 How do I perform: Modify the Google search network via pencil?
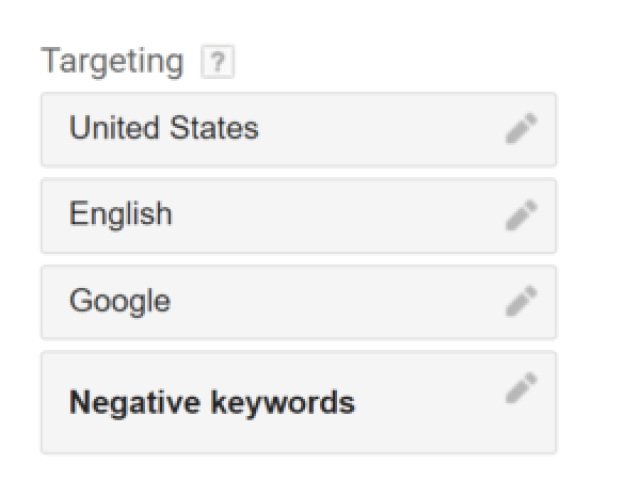(x=522, y=300)
